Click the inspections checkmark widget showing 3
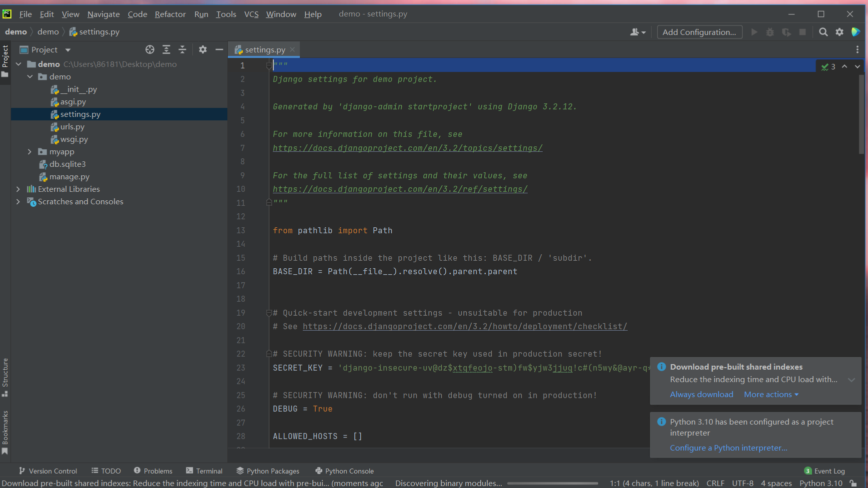The height and width of the screenshot is (488, 868). coord(828,66)
